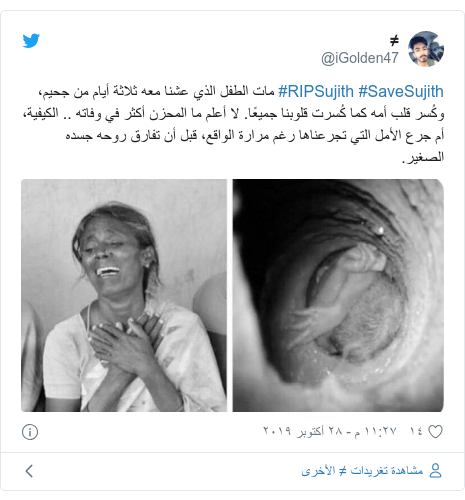Screen dimensions: 465x500
Task: Click the ≠ display name above the handle
Action: click(x=394, y=41)
